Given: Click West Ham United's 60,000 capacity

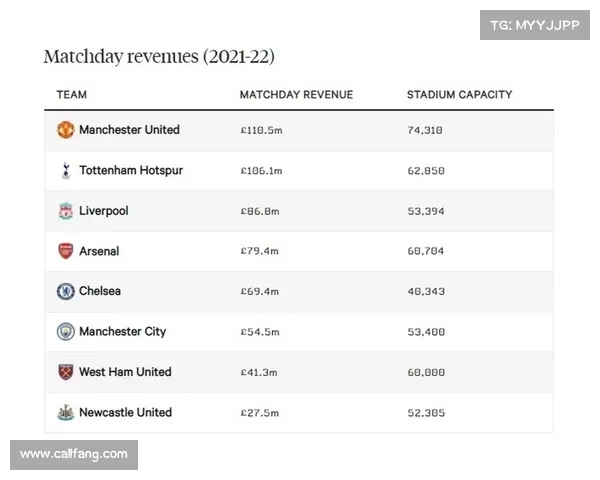Looking at the screenshot, I should click(x=426, y=372).
